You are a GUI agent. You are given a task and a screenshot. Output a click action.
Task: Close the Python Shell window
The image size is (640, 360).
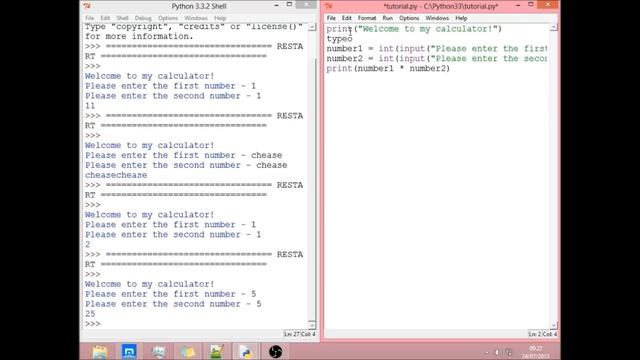306,4
